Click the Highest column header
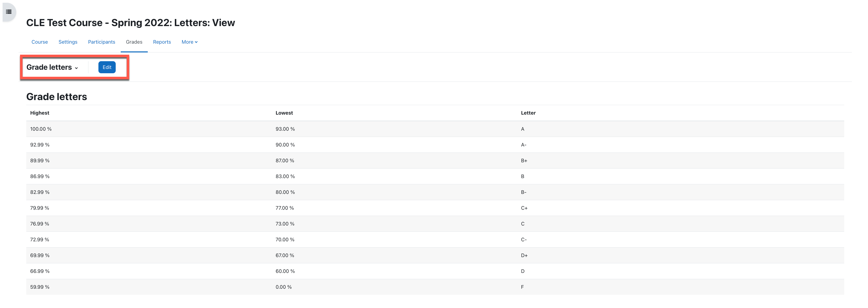Screen dimensions: 868x308 point(39,113)
